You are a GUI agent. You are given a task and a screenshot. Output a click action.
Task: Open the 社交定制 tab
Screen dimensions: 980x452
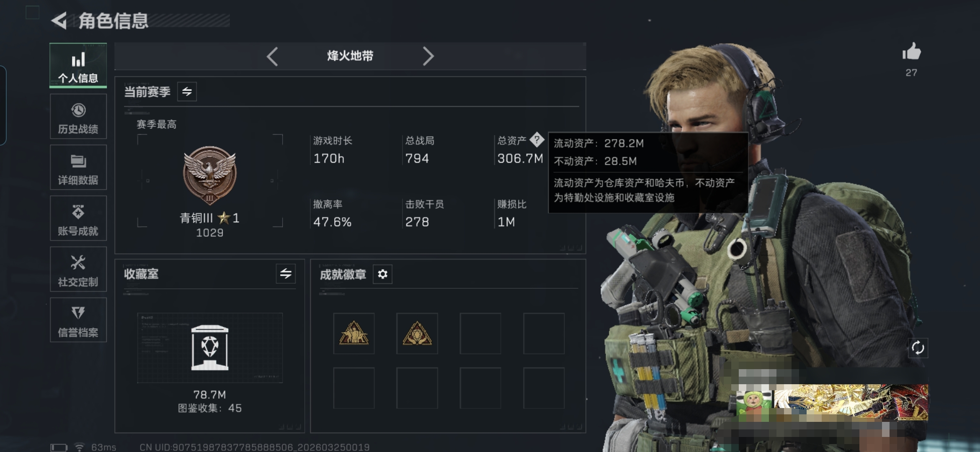(78, 269)
